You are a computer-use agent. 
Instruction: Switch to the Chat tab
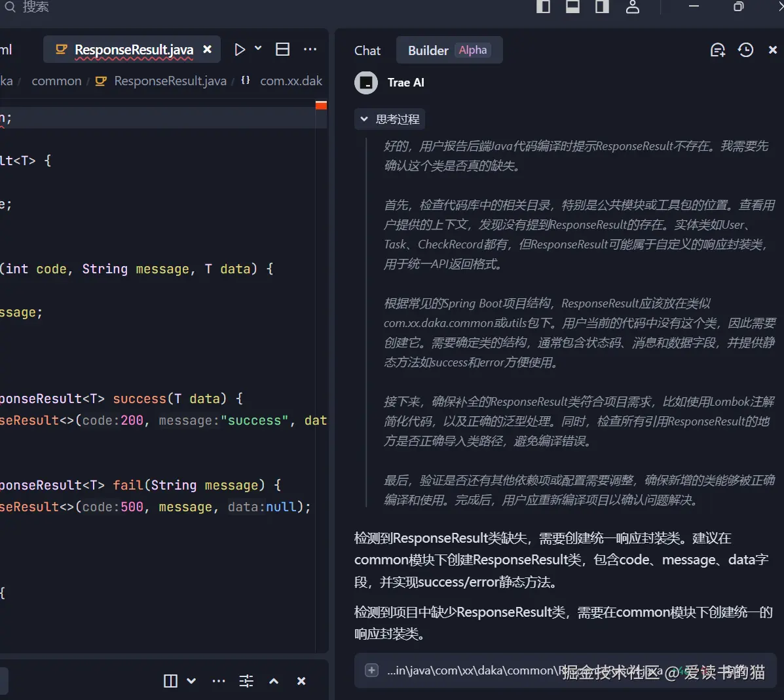click(367, 50)
